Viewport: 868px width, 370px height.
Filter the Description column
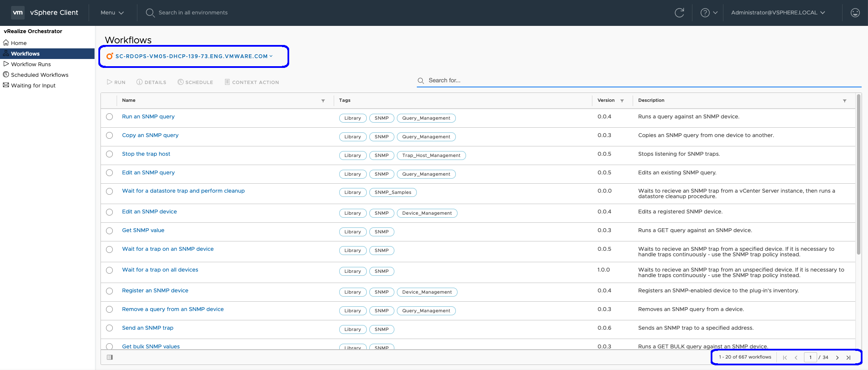[x=845, y=101]
